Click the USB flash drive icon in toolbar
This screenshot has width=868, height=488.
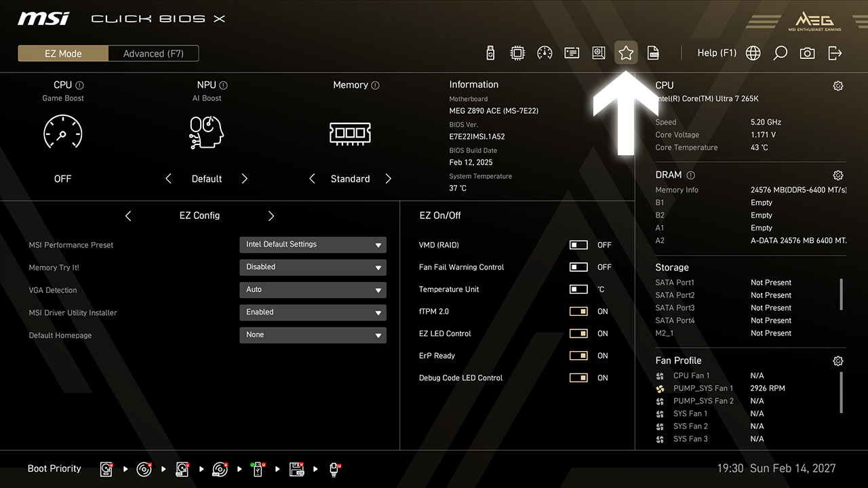[x=491, y=53]
